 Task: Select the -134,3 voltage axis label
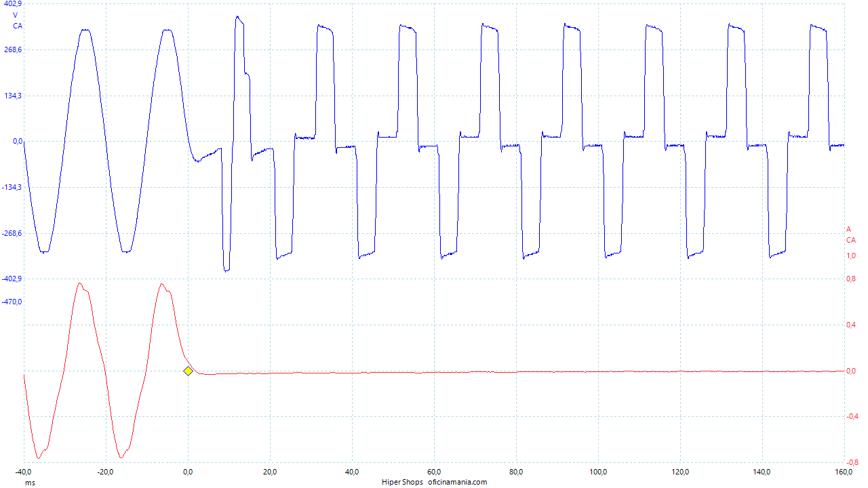12,187
